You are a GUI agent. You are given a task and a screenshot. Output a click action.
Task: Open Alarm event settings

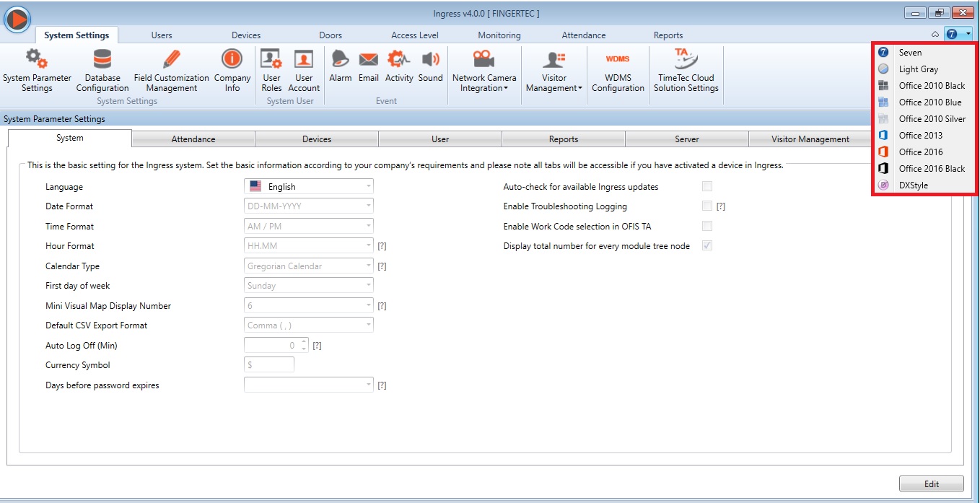click(340, 66)
